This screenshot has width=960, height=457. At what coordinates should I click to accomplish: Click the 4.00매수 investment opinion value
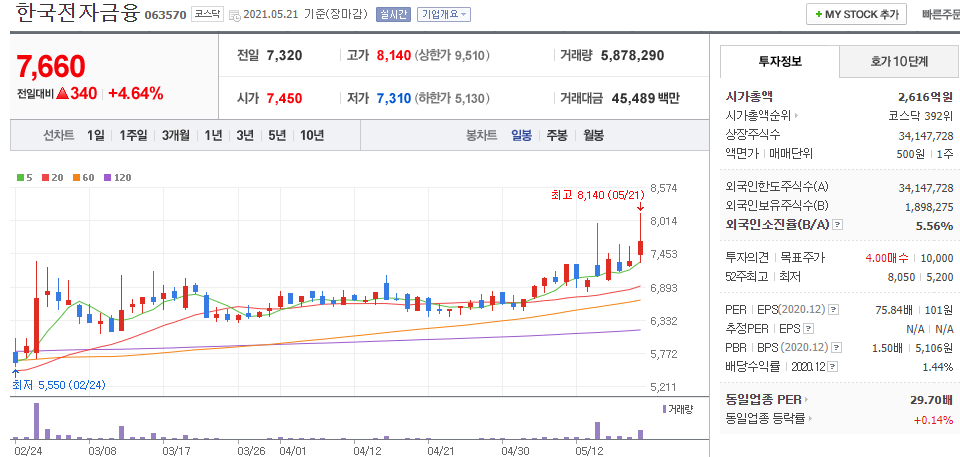point(887,258)
